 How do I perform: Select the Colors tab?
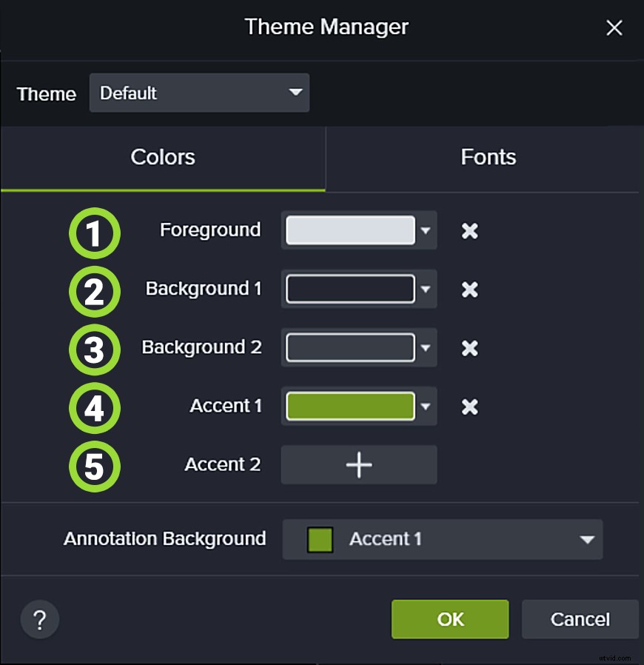(163, 157)
